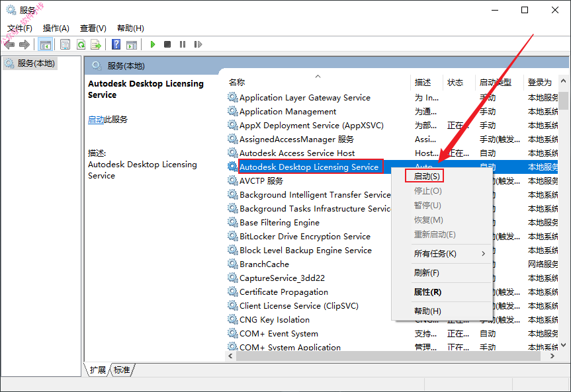Click the Forward arrow toolbar icon
This screenshot has height=392, width=571.
coord(24,44)
